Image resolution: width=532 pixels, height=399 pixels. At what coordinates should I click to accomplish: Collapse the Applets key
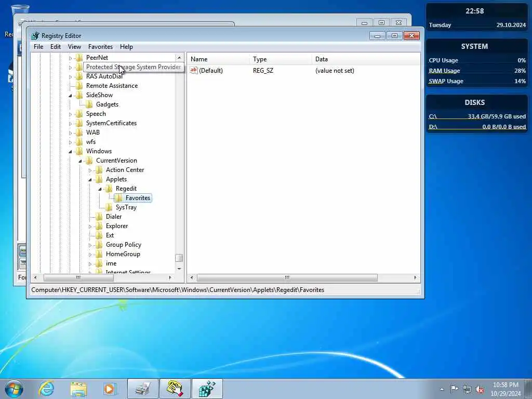[x=90, y=180]
